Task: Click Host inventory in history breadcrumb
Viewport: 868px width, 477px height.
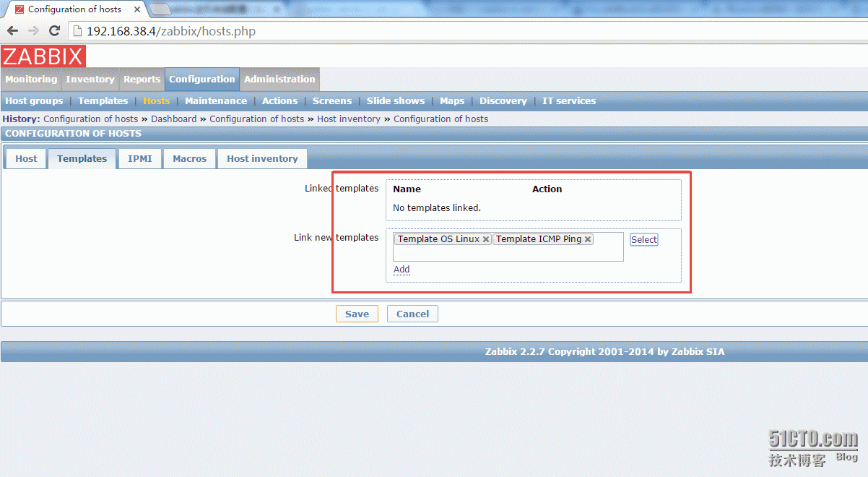Action: tap(349, 119)
